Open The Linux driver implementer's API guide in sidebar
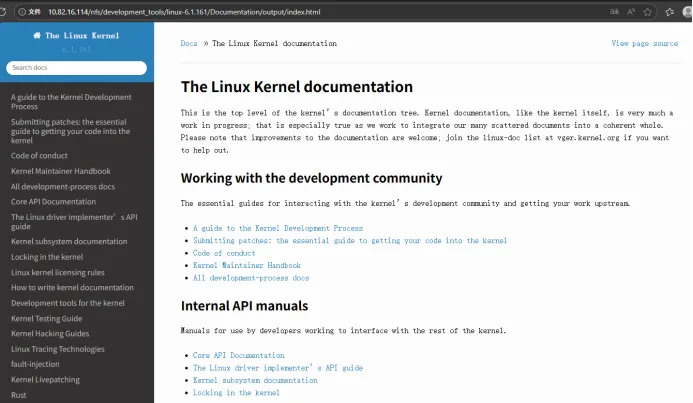The image size is (693, 403). [x=74, y=222]
